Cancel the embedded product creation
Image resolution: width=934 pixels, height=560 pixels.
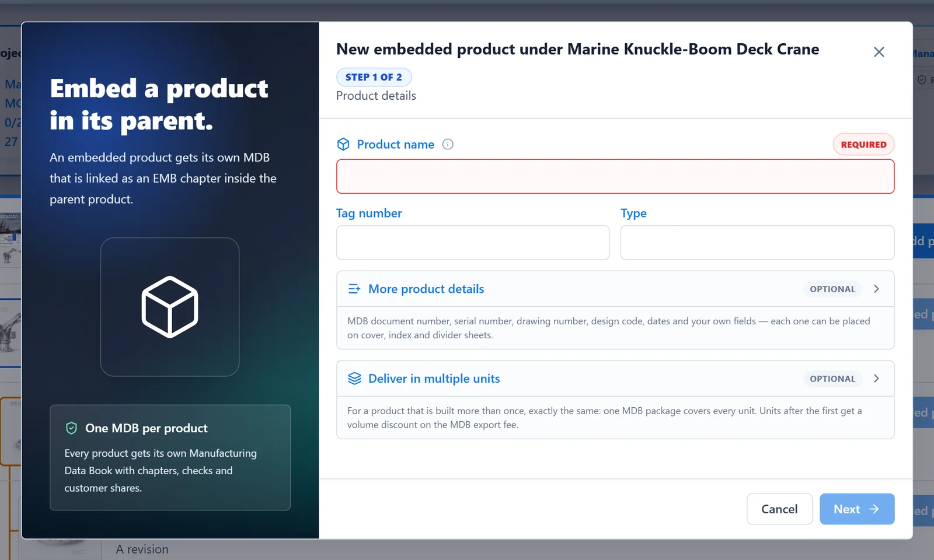pos(779,509)
